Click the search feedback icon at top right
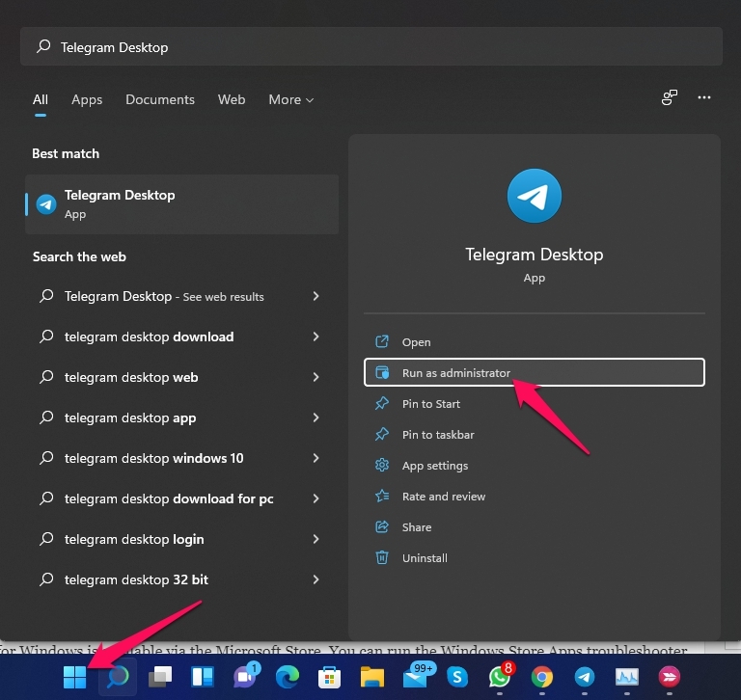This screenshot has width=741, height=700. (x=670, y=97)
